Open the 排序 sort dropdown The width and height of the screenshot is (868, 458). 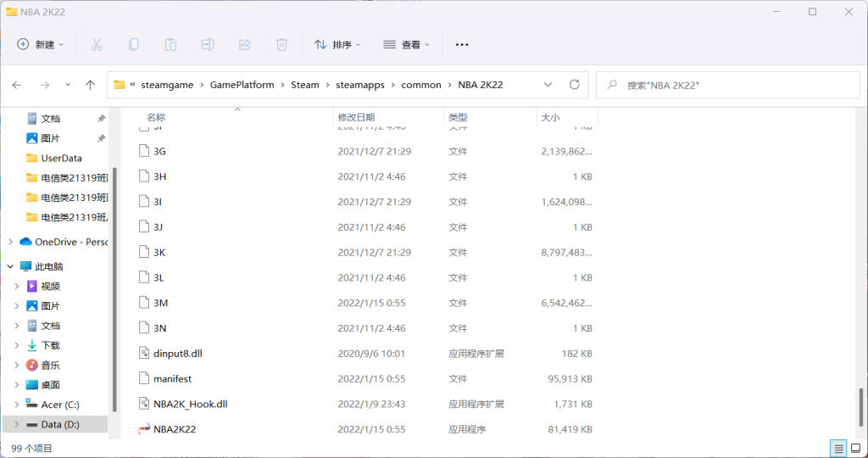pyautogui.click(x=337, y=45)
